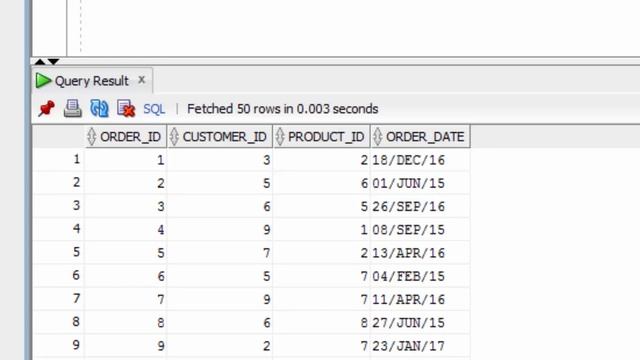The height and width of the screenshot is (360, 640).
Task: Select CUSTOMER_ID cell in row 1
Action: tap(220, 160)
